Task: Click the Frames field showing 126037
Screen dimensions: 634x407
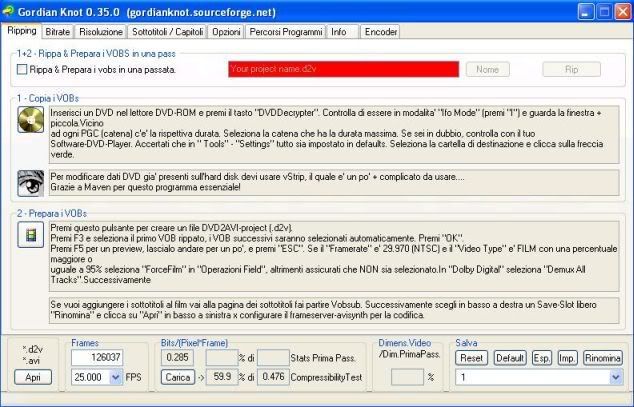Action: pyautogui.click(x=97, y=358)
